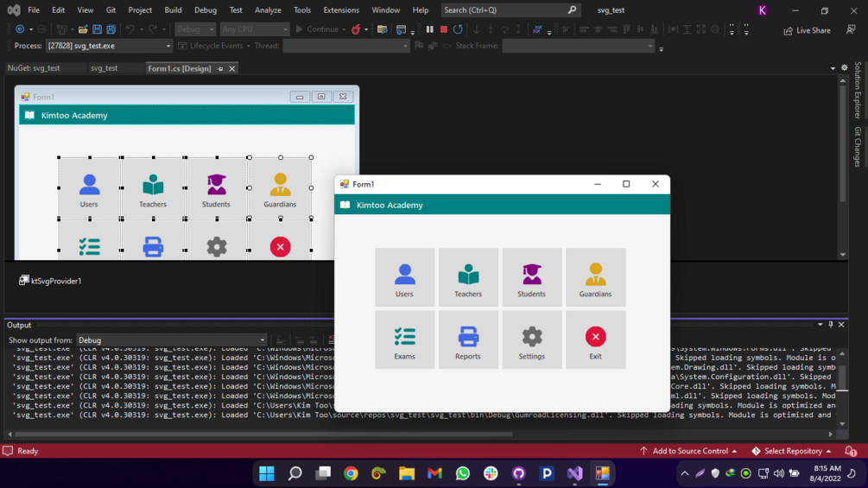Viewport: 868px width, 488px height.
Task: Open WhatsApp from the taskbar
Action: [463, 473]
